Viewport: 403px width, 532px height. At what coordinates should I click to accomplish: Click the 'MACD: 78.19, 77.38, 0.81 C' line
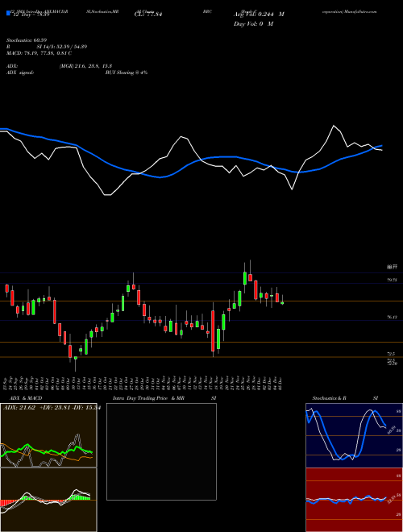point(39,53)
